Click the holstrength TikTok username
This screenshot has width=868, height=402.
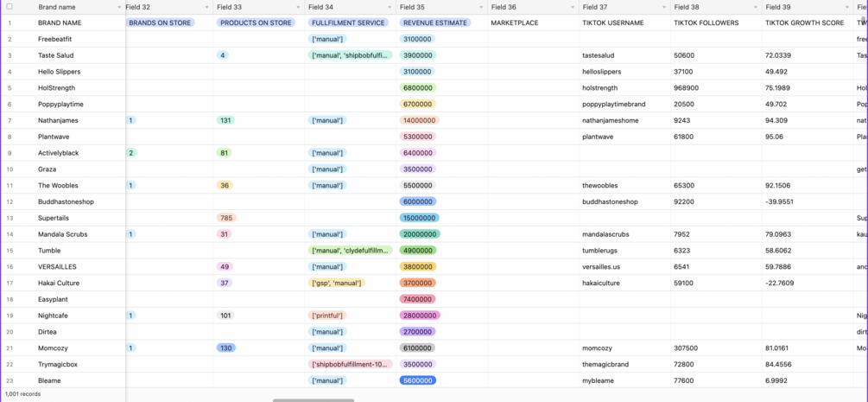tap(599, 87)
